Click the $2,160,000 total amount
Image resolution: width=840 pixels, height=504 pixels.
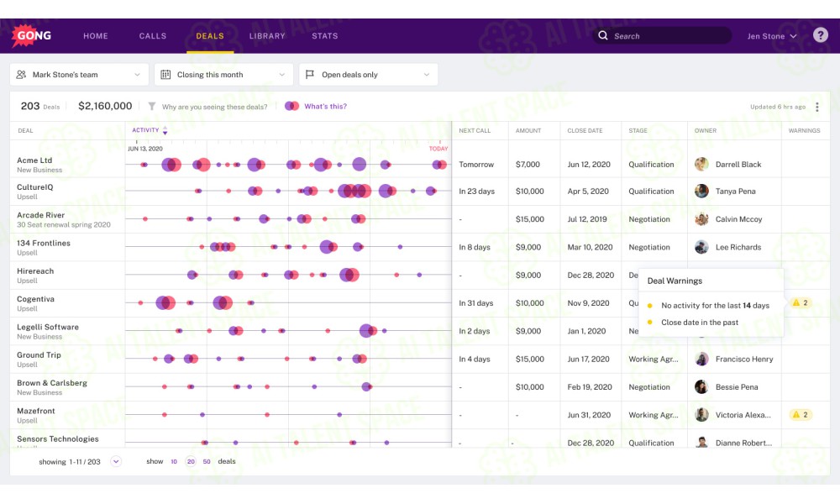coord(105,106)
